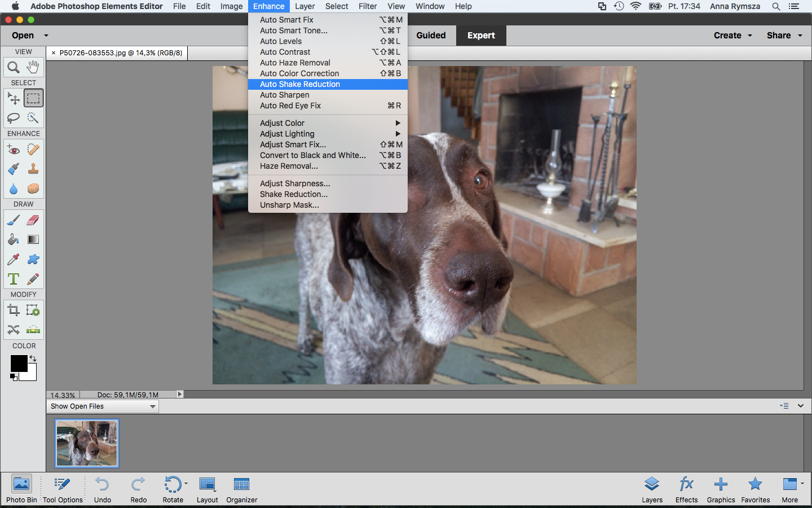The height and width of the screenshot is (508, 812).
Task: Select the Paint Bucket tool
Action: pos(14,239)
